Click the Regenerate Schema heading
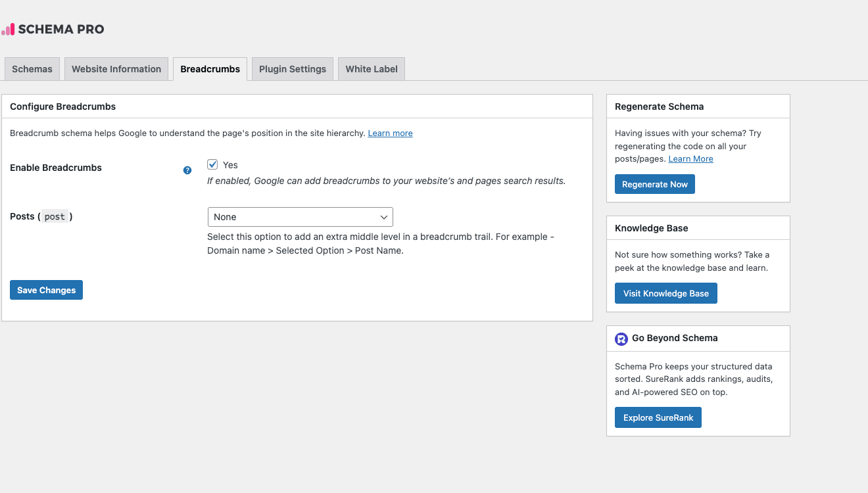 [x=660, y=106]
